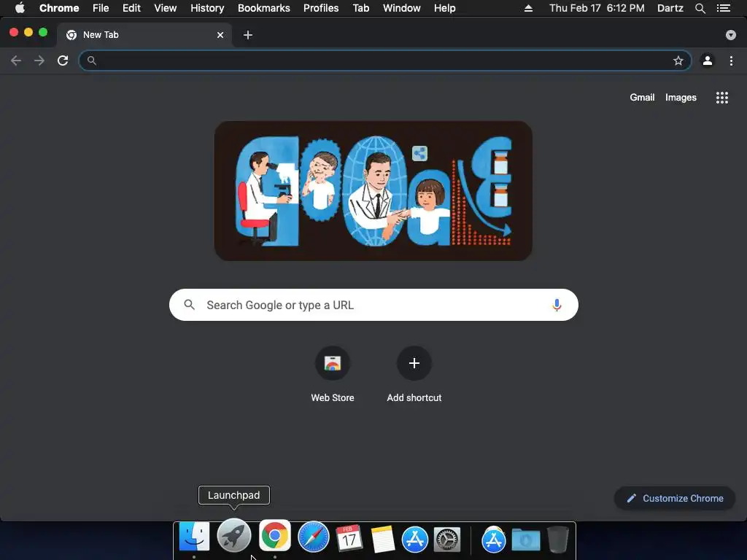
Task: Expand the tab search dropdown arrow
Action: (x=730, y=35)
